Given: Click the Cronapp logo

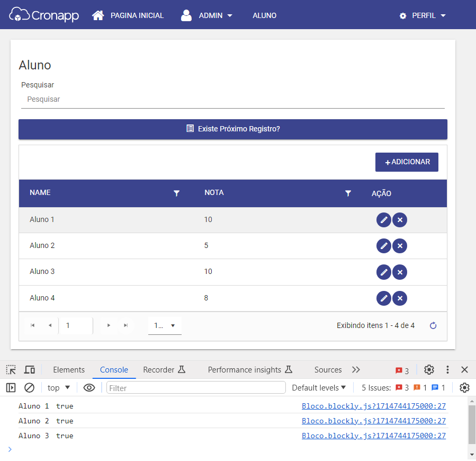Looking at the screenshot, I should [x=44, y=15].
